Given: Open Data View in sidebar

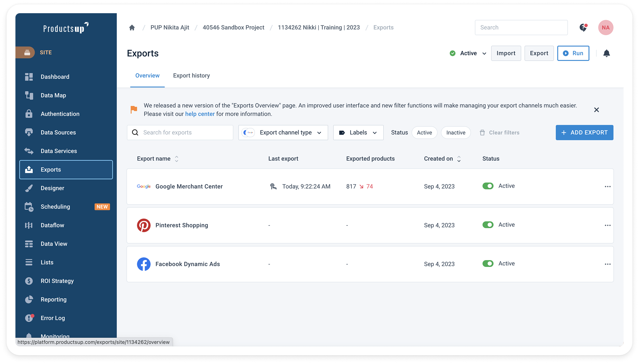Looking at the screenshot, I should (66, 244).
